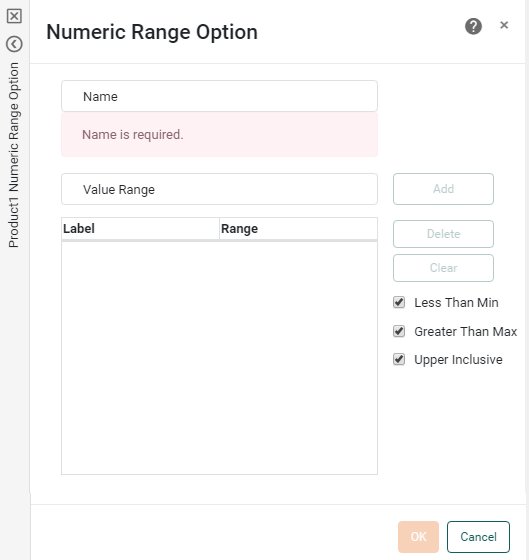Toggle the Upper Inclusive checkbox
529x560 pixels.
(x=399, y=359)
